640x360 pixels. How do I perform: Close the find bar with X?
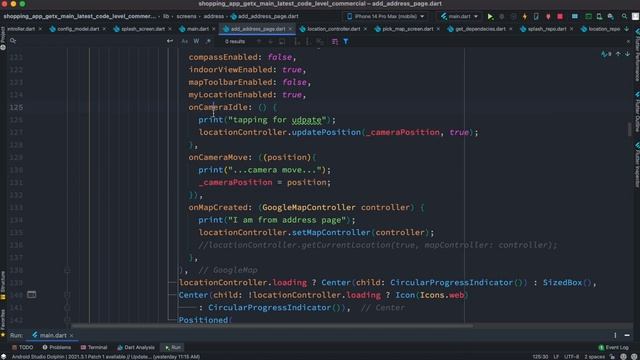tap(628, 41)
